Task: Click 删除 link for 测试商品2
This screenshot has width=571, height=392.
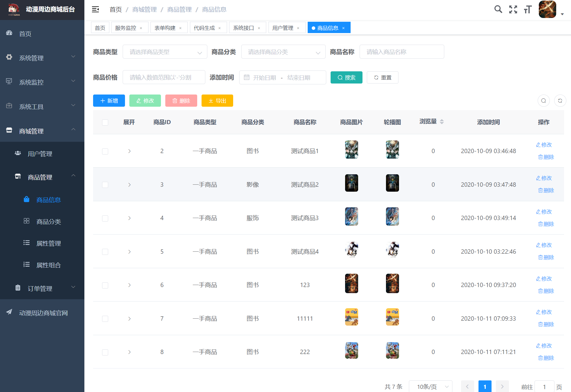Action: click(x=546, y=190)
